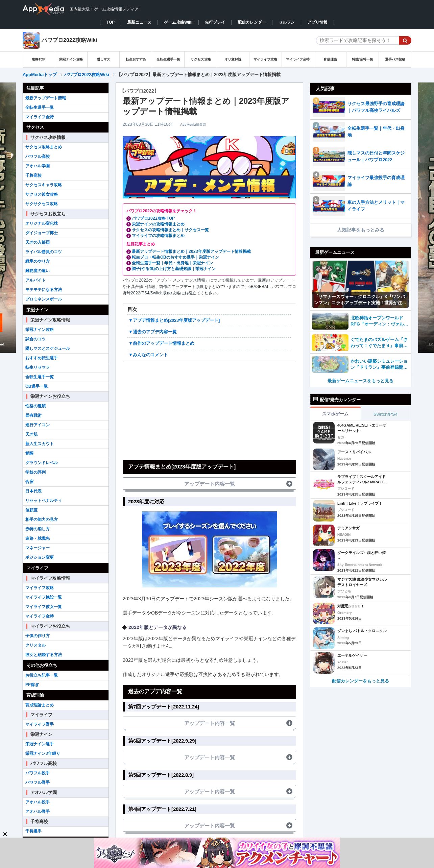Open the エーテルゲイザー app icon

tap(324, 663)
